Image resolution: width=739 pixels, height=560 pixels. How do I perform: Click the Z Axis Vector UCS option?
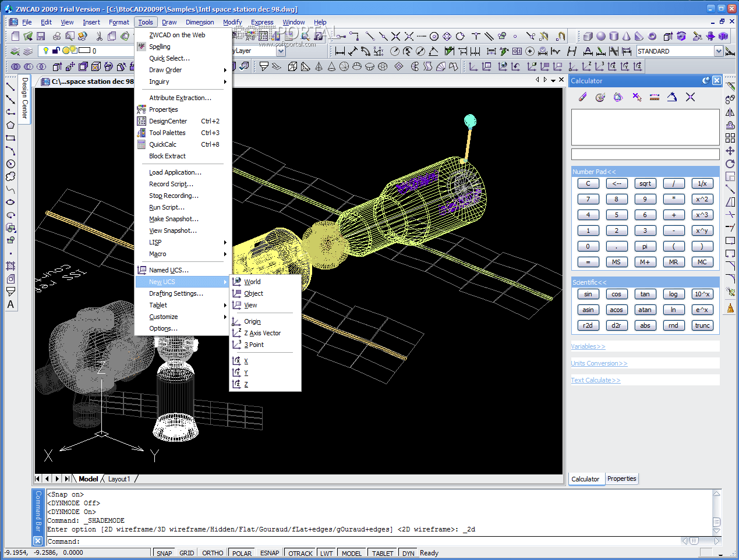click(x=262, y=333)
